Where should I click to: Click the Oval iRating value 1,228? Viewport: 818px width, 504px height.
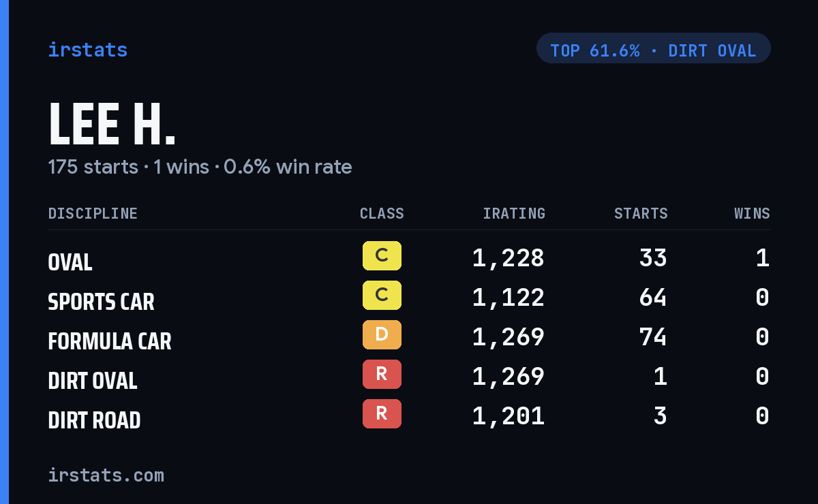point(509,258)
